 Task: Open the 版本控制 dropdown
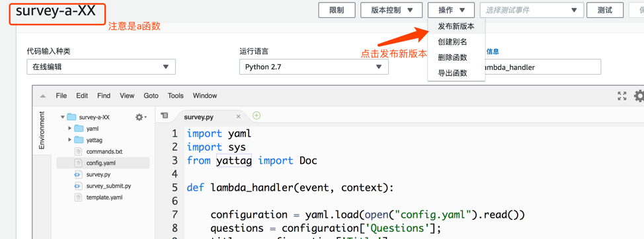pyautogui.click(x=391, y=11)
